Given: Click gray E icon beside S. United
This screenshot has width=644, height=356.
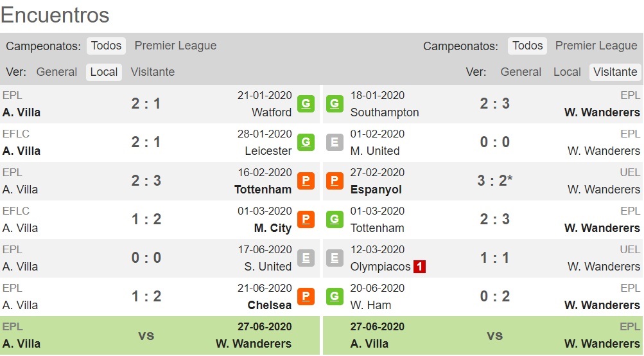Looking at the screenshot, I should [x=306, y=258].
